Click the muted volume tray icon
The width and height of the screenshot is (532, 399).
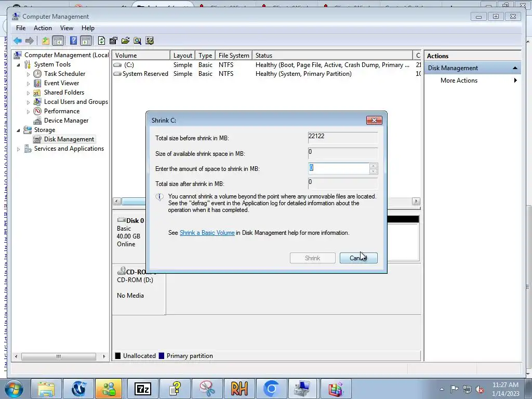click(x=480, y=390)
